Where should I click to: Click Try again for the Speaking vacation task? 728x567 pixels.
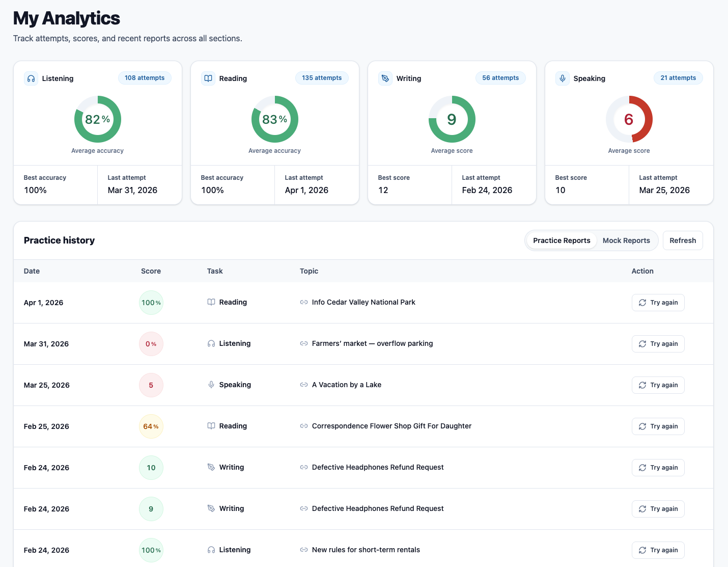pyautogui.click(x=658, y=385)
